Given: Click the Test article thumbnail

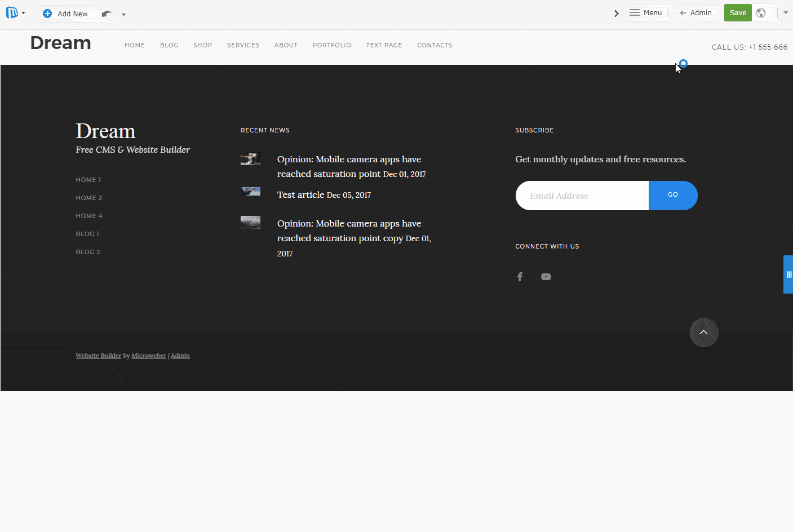Looking at the screenshot, I should (x=251, y=192).
